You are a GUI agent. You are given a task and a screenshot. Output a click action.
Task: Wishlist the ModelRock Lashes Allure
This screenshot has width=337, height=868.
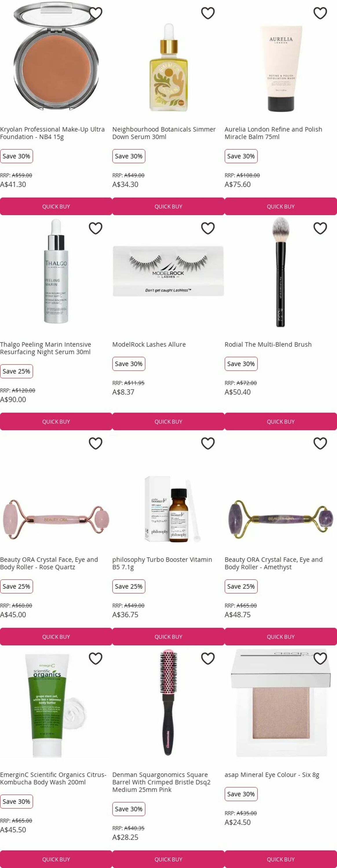tap(208, 228)
